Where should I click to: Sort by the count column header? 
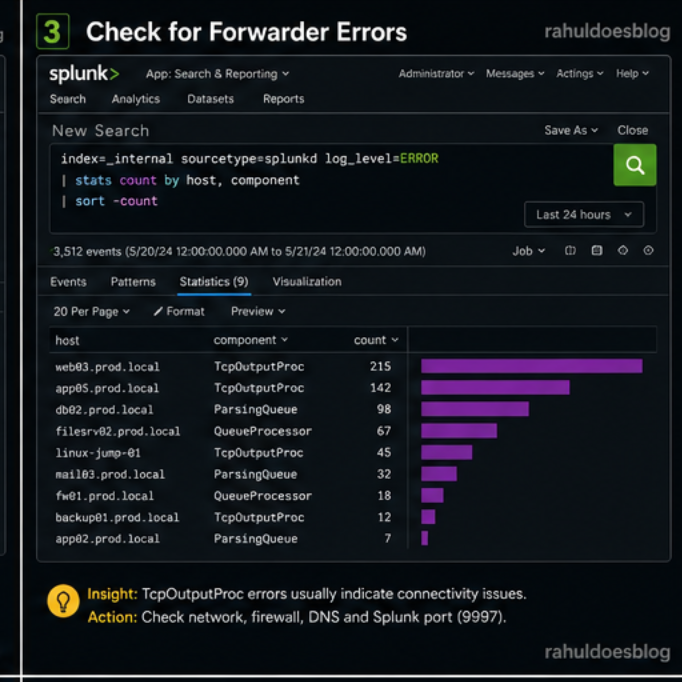pos(376,340)
